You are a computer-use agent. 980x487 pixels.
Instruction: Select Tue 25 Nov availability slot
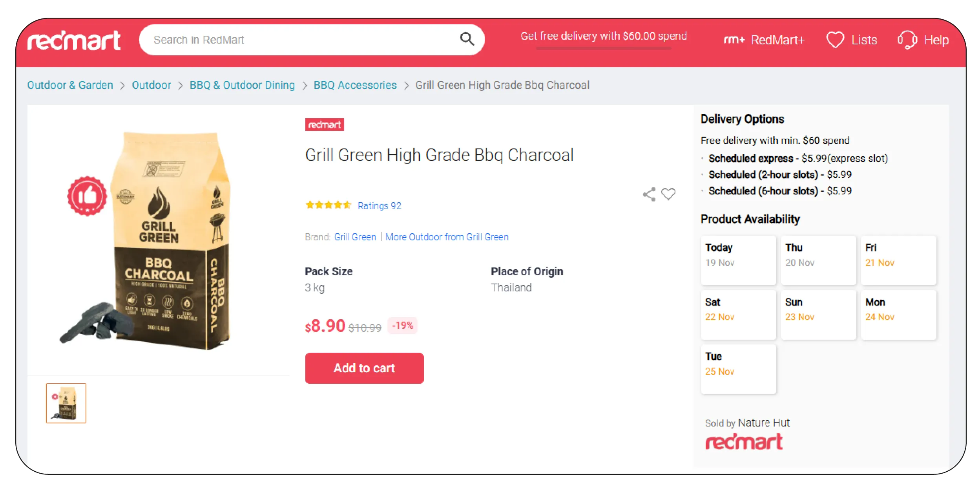(x=738, y=368)
